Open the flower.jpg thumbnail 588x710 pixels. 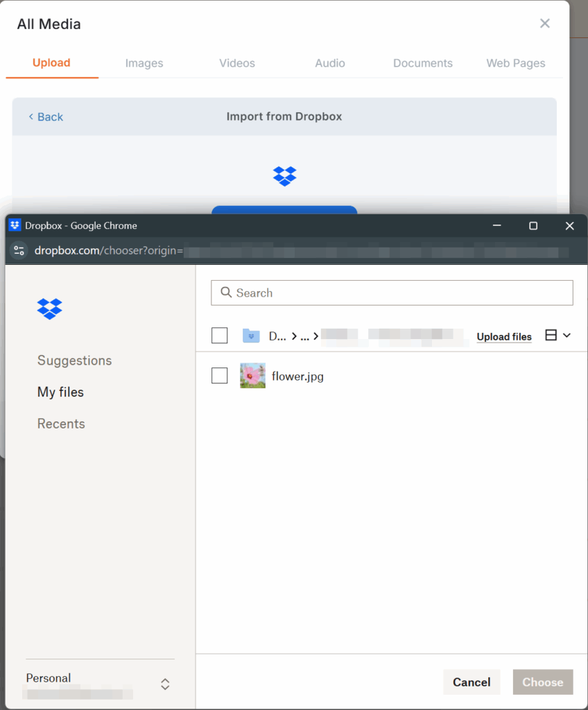coord(252,376)
